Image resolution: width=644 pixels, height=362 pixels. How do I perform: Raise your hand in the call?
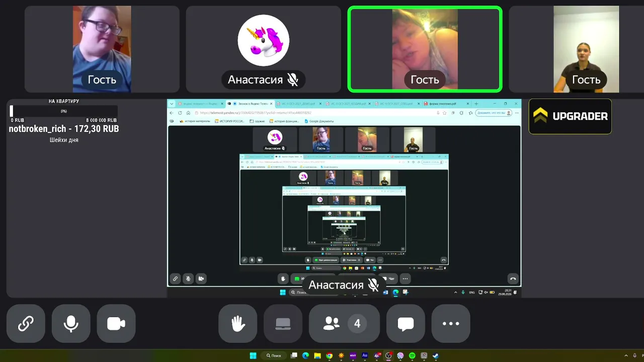click(238, 324)
